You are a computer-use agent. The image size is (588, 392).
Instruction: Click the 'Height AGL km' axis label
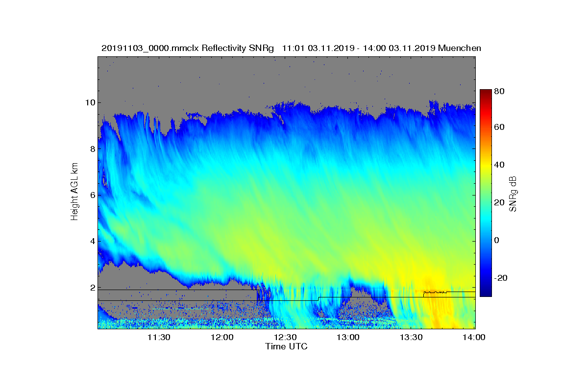[74, 193]
